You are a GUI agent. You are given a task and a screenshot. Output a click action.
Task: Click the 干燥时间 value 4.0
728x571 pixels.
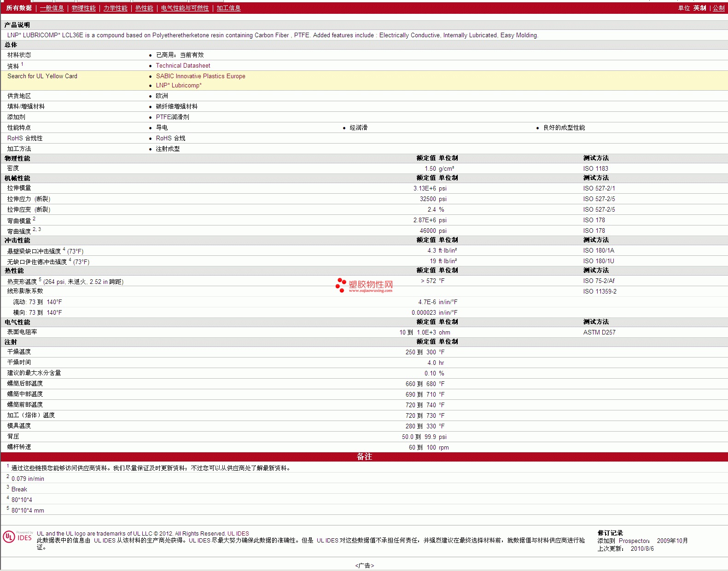coord(431,363)
